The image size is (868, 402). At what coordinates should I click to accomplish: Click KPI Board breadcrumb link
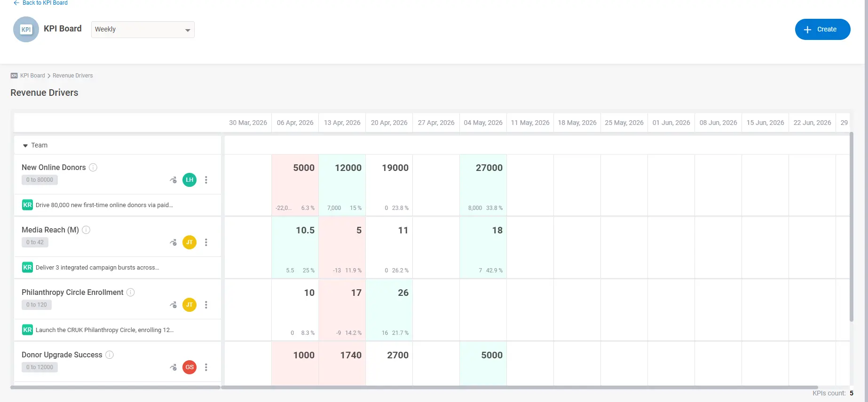pos(32,76)
